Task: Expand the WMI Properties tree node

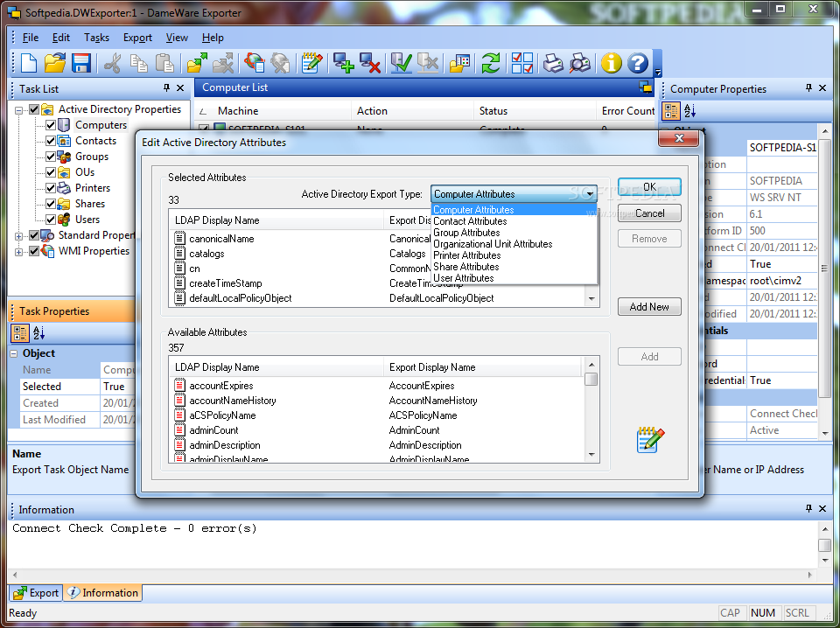Action: pos(18,252)
